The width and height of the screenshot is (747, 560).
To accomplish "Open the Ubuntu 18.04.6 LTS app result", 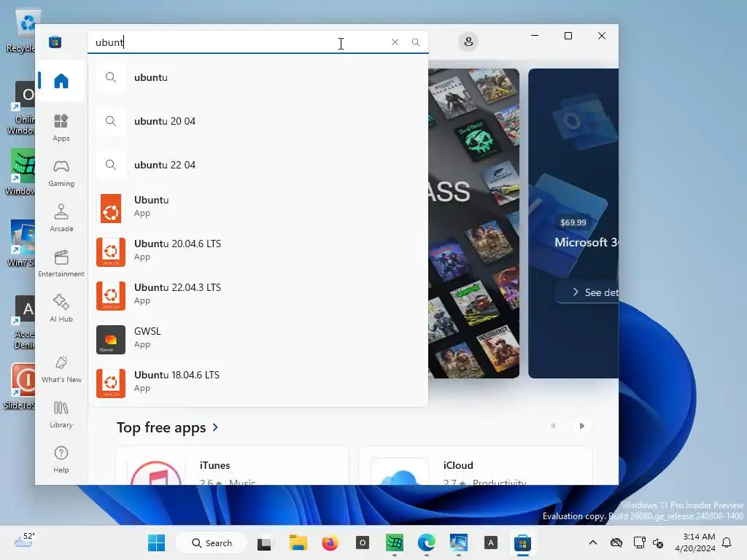I will (258, 382).
